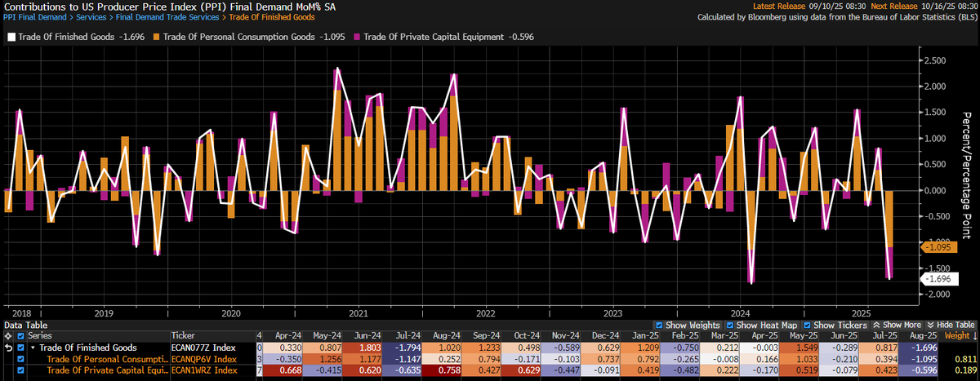The height and width of the screenshot is (381, 980).
Task: Click the undo arrow beside Trade Of Finished Goods
Action: [x=7, y=348]
